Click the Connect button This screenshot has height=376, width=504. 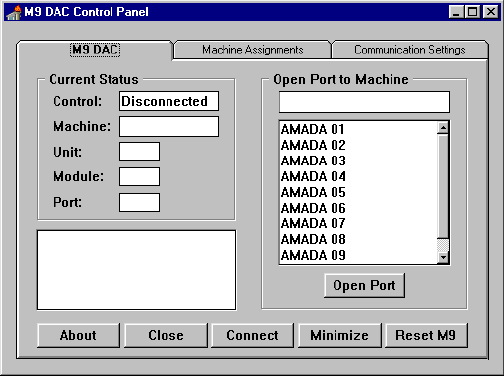click(252, 335)
